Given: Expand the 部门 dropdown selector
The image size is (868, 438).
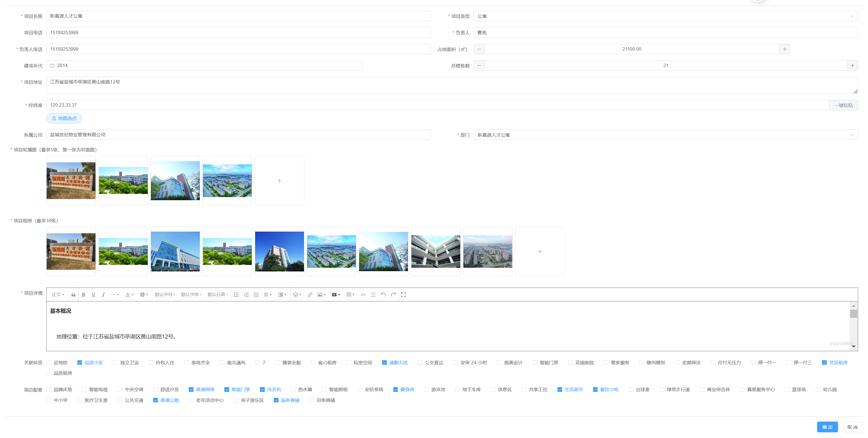Looking at the screenshot, I should (x=665, y=135).
